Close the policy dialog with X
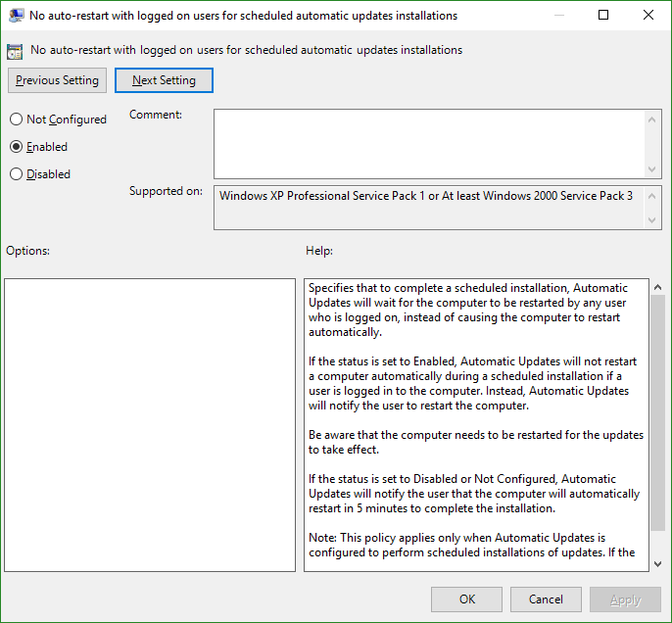Screen dimensions: 672x623 (648, 15)
